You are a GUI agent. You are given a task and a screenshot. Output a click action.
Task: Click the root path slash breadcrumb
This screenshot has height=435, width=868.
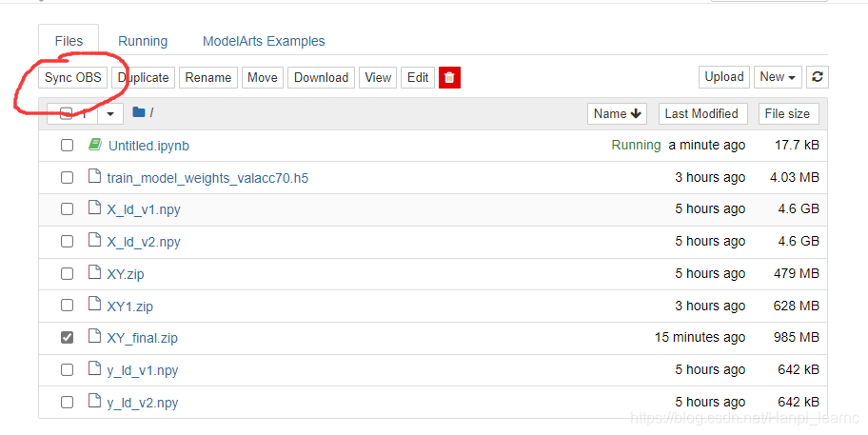[x=151, y=113]
